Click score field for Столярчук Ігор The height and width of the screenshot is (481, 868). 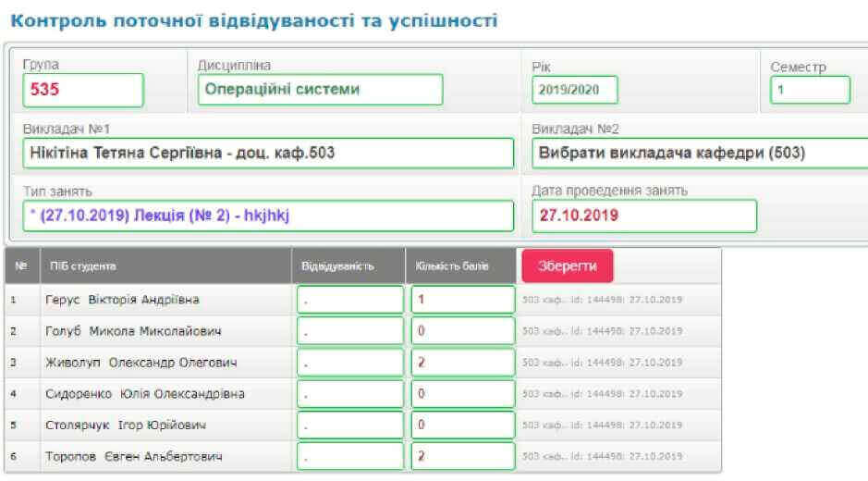pyautogui.click(x=463, y=425)
